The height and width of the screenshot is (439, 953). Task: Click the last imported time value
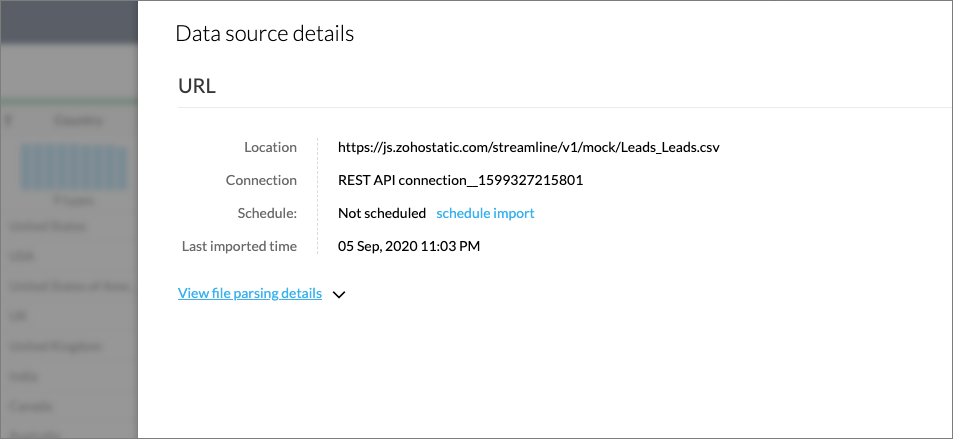[409, 246]
